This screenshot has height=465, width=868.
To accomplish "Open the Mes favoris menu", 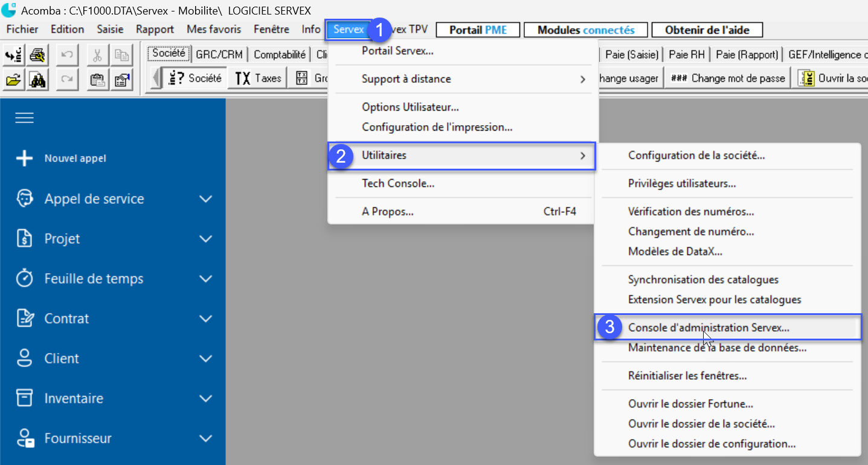I will [x=214, y=29].
